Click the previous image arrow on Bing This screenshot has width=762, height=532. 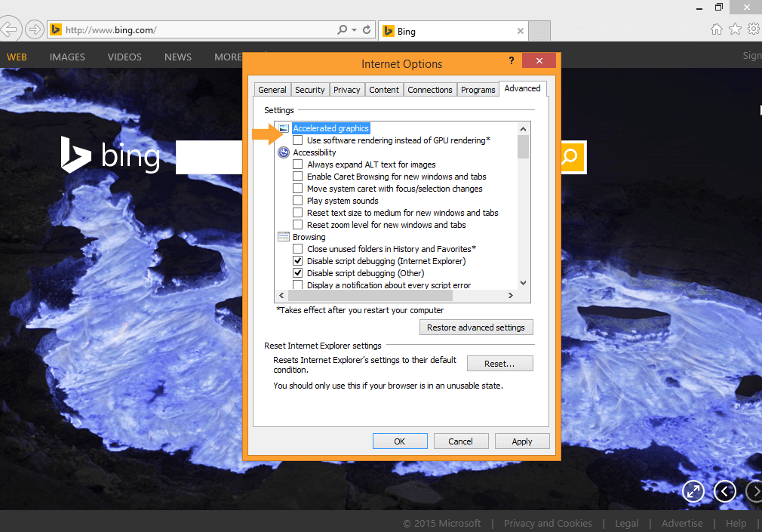coord(724,491)
